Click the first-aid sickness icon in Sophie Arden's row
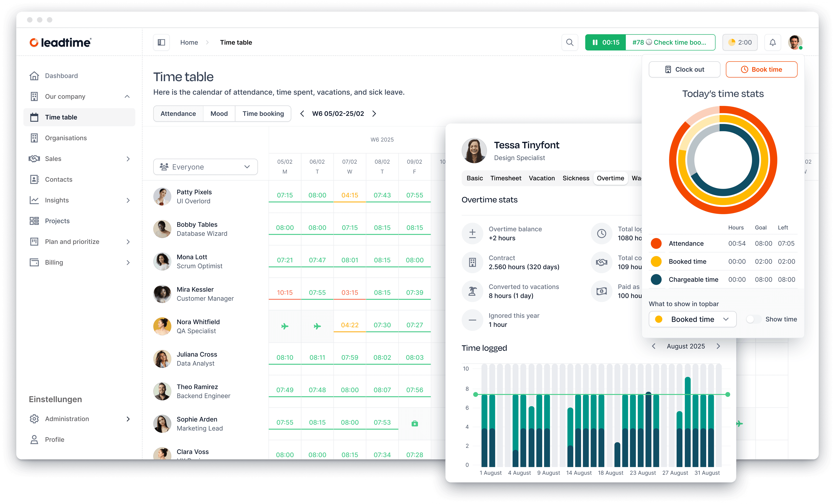Screen dimensions: 835x504 (414, 423)
